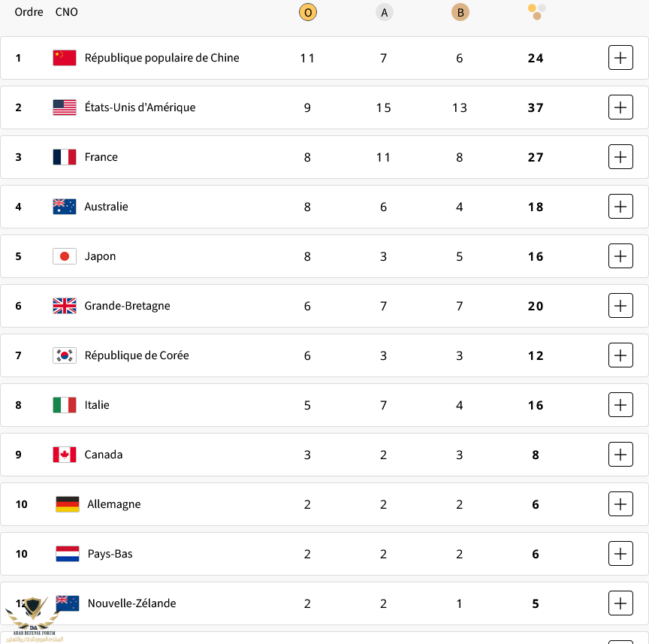This screenshot has height=644, width=649.
Task: Expand the France row plus button
Action: tap(620, 157)
